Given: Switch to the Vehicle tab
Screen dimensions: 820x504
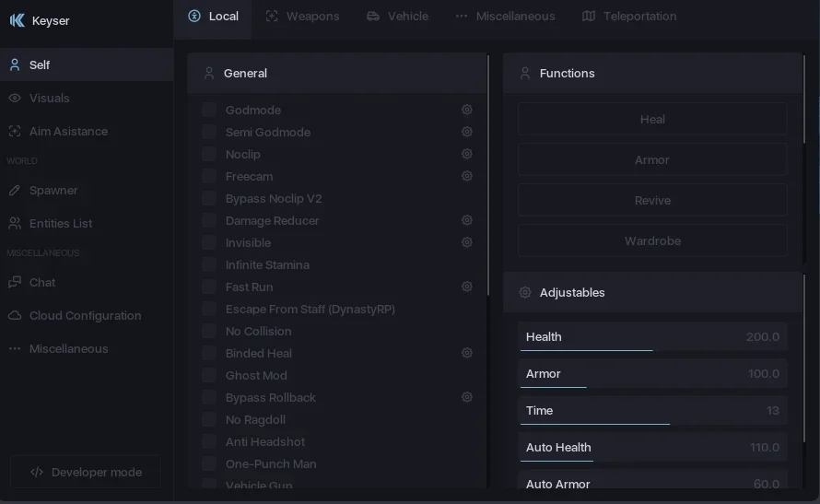Looking at the screenshot, I should (397, 17).
